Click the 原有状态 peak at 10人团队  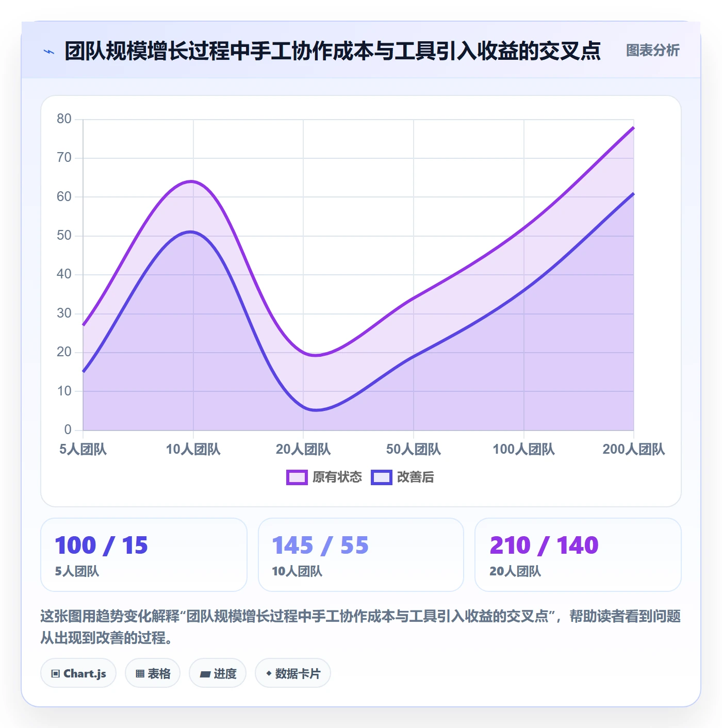(192, 181)
